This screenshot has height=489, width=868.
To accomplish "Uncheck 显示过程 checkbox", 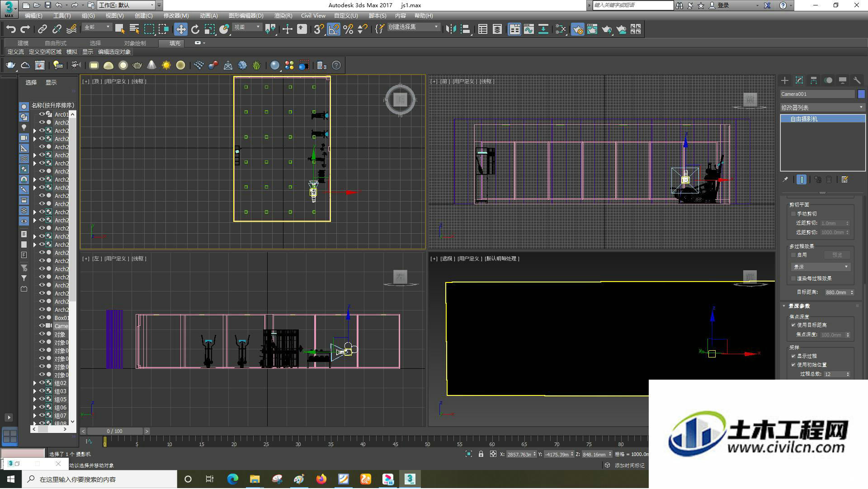I will [793, 356].
